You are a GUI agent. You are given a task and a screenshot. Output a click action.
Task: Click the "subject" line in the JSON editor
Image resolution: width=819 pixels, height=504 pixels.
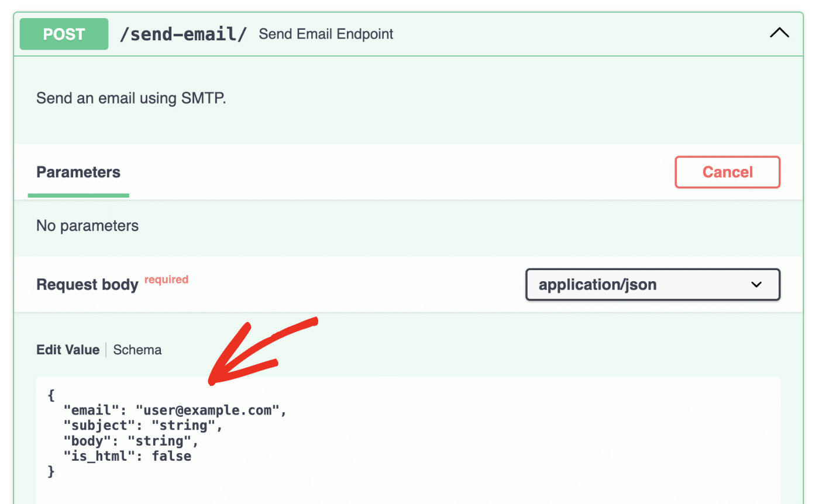pos(143,426)
